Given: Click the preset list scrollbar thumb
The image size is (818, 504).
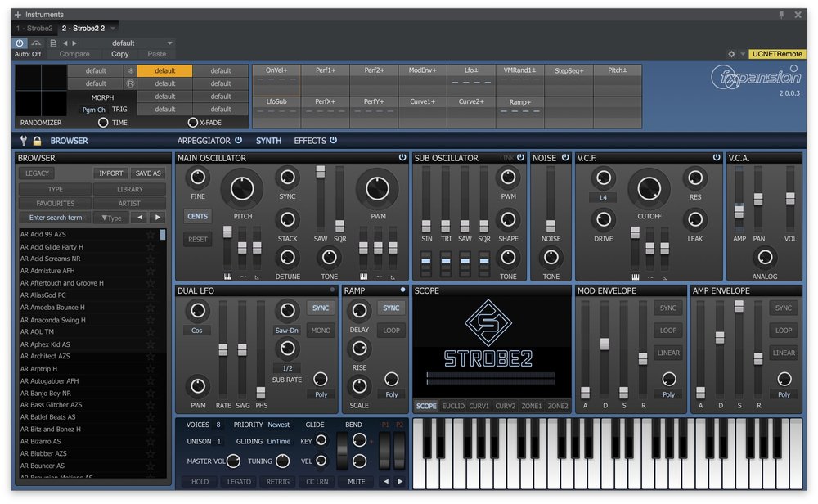Looking at the screenshot, I should 163,235.
